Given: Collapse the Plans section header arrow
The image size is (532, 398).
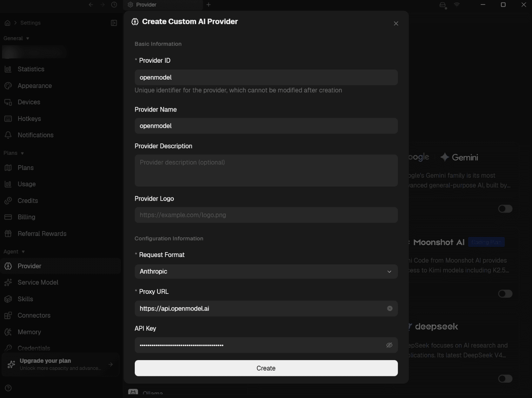Looking at the screenshot, I should (x=22, y=153).
